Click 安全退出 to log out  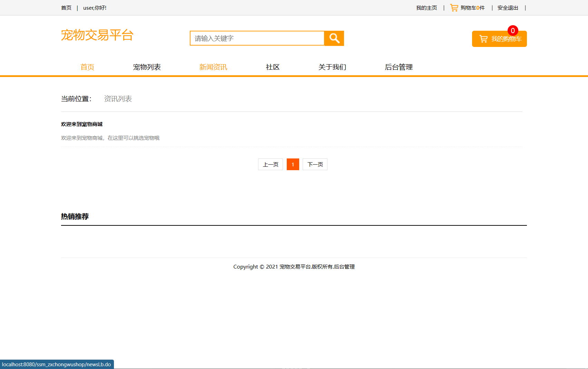pos(508,7)
